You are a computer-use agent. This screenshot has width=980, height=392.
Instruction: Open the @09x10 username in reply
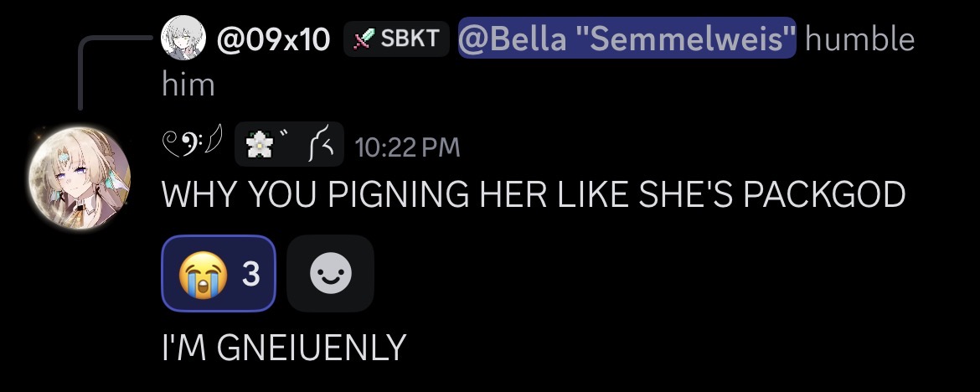[273, 39]
